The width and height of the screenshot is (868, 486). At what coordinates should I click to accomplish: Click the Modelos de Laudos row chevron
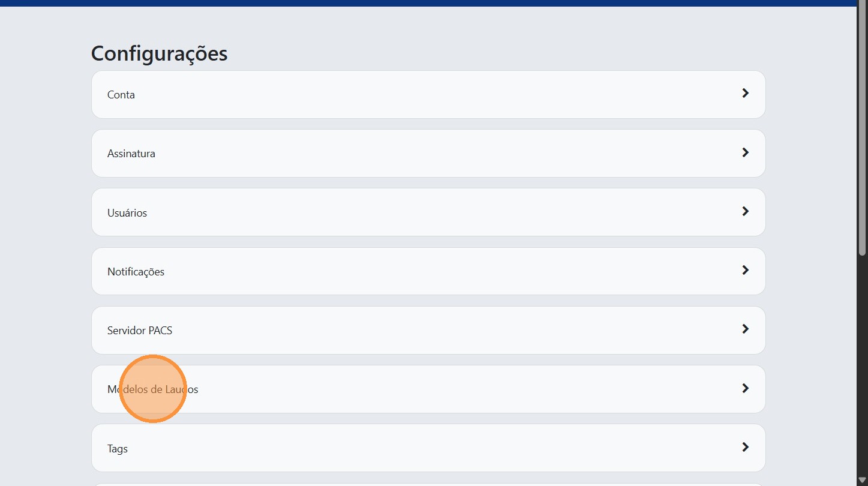point(745,388)
